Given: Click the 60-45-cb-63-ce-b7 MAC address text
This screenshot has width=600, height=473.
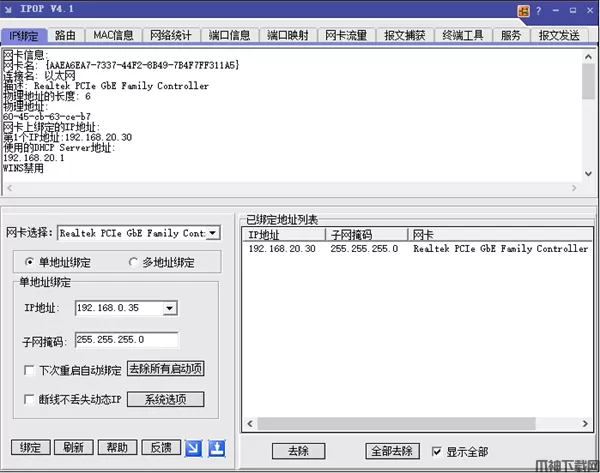Looking at the screenshot, I should [x=47, y=116].
